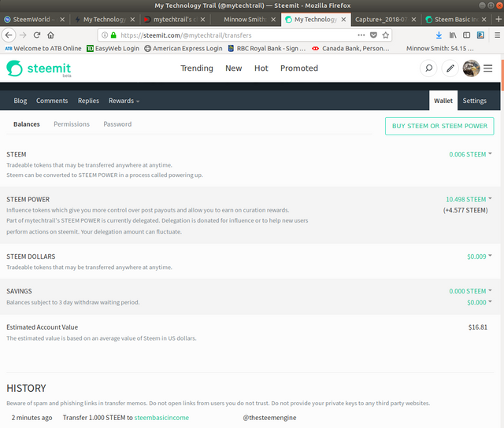Click the green padlock security icon
The width and height of the screenshot is (504, 428).
[x=113, y=35]
